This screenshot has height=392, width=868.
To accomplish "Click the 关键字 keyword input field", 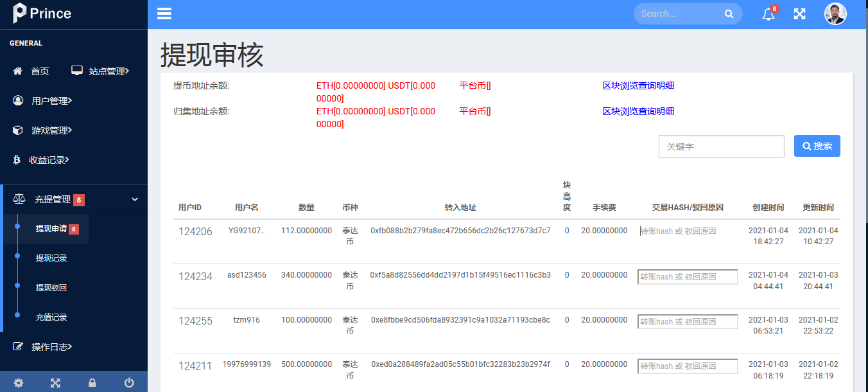I will pyautogui.click(x=721, y=147).
